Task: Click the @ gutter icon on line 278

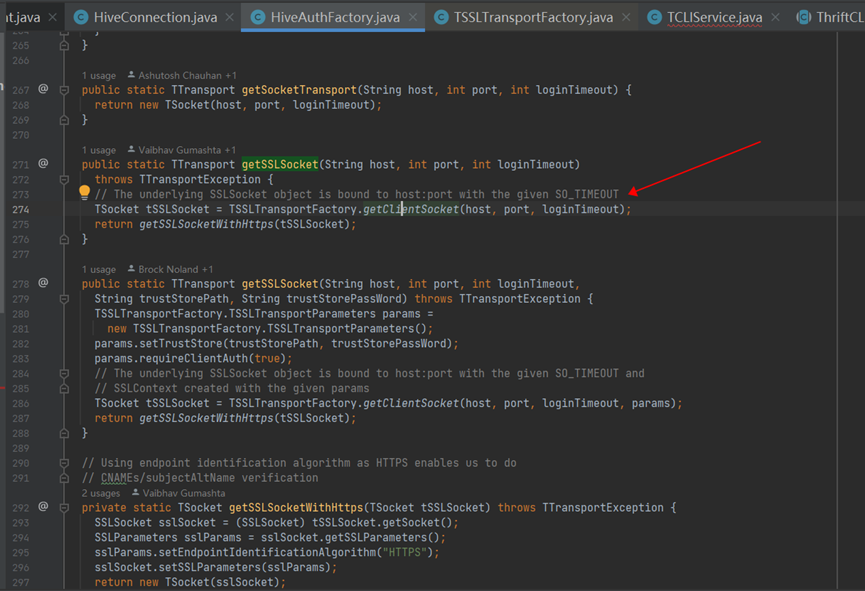Action: click(43, 283)
